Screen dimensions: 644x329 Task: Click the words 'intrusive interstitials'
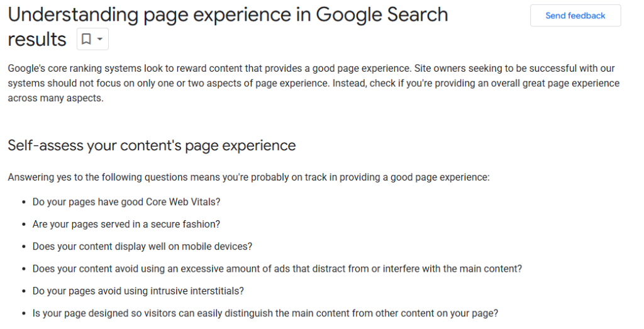[197, 291]
